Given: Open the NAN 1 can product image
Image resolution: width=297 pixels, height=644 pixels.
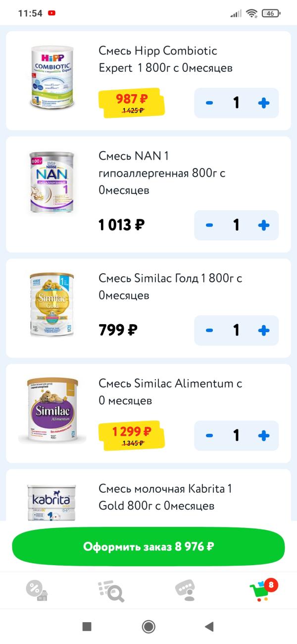Looking at the screenshot, I should point(52,182).
